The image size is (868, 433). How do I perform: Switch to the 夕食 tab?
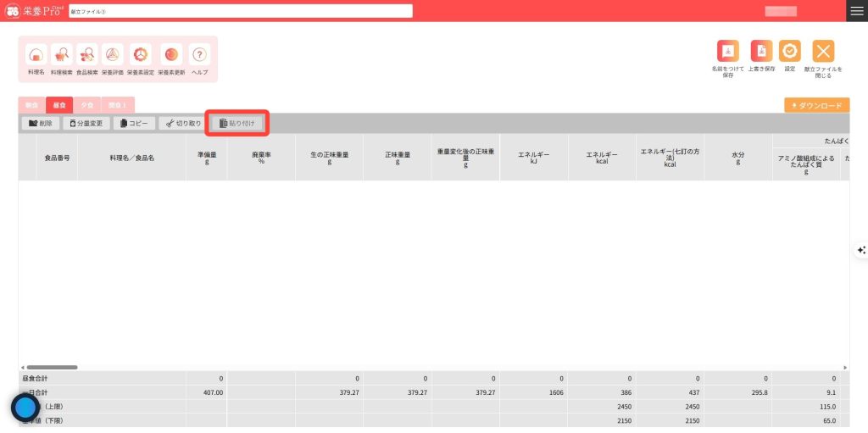(87, 105)
